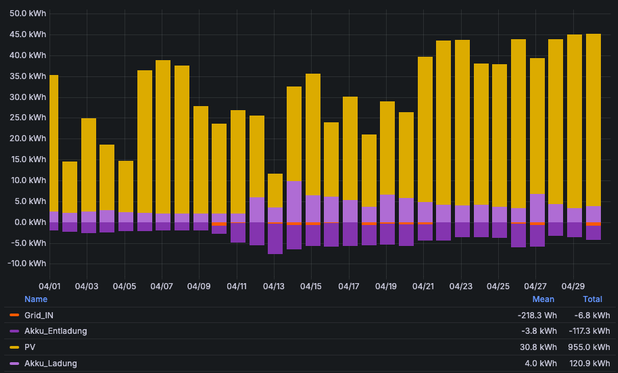Toggle Grid_IN series in legend
The image size is (618, 373).
[x=39, y=315]
